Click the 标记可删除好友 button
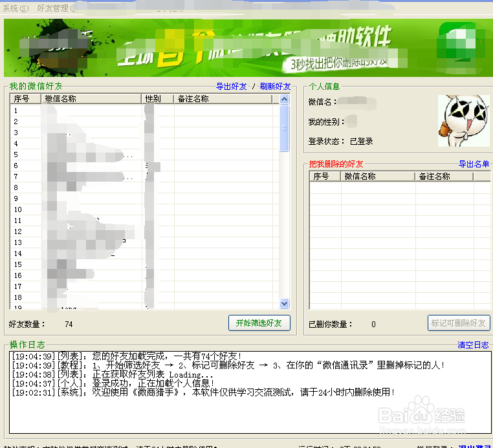The width and height of the screenshot is (493, 448). (x=459, y=323)
